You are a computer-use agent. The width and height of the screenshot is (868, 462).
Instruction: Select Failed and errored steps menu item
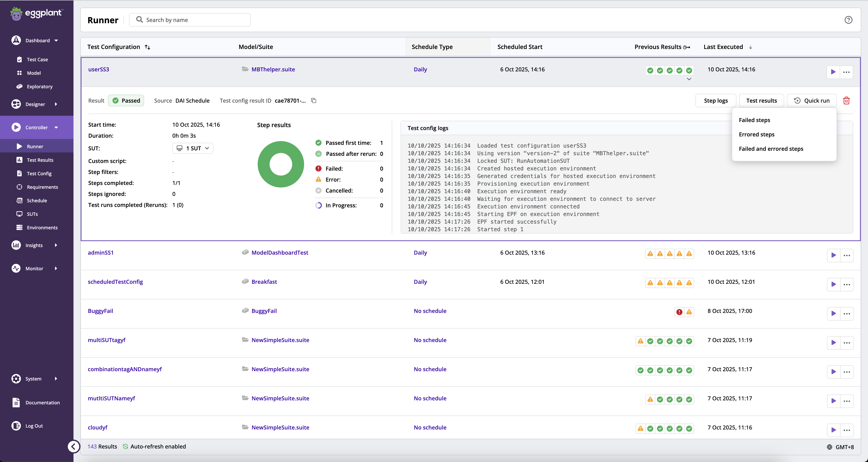tap(771, 149)
